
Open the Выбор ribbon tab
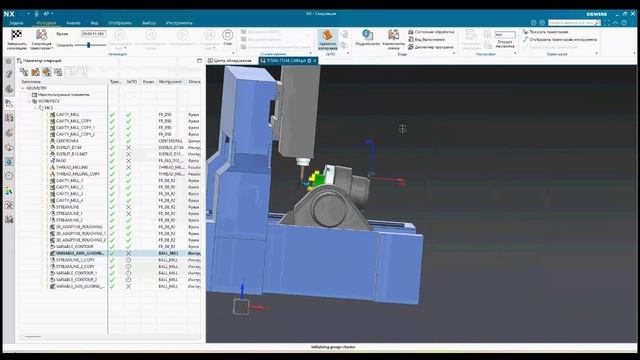[x=149, y=23]
